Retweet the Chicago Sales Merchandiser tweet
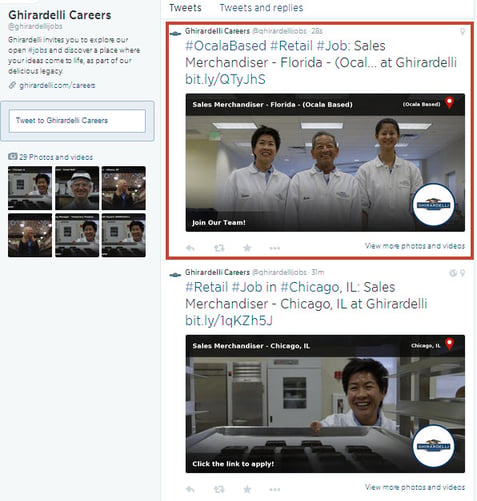The height and width of the screenshot is (501, 477). [219, 489]
